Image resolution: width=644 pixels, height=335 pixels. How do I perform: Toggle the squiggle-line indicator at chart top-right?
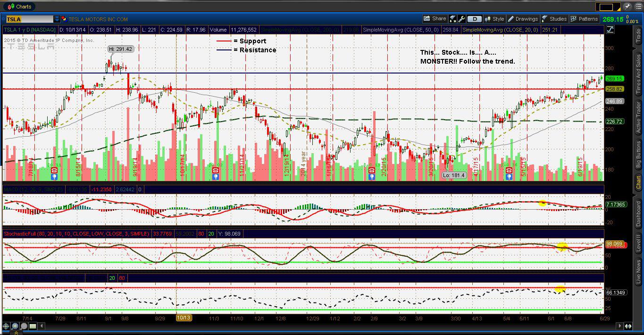(x=610, y=29)
